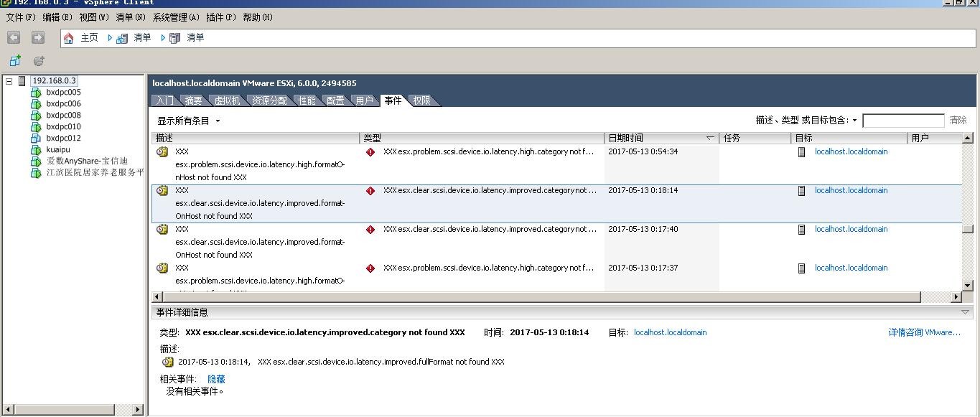The height and width of the screenshot is (417, 980).
Task: Click the event list vertical scrollbar thumb
Action: point(968,229)
